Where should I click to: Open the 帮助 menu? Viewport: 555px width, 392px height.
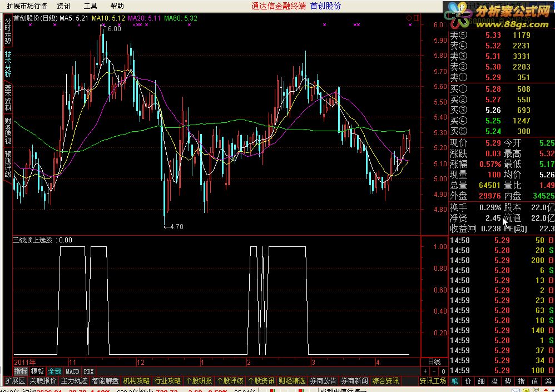click(117, 6)
